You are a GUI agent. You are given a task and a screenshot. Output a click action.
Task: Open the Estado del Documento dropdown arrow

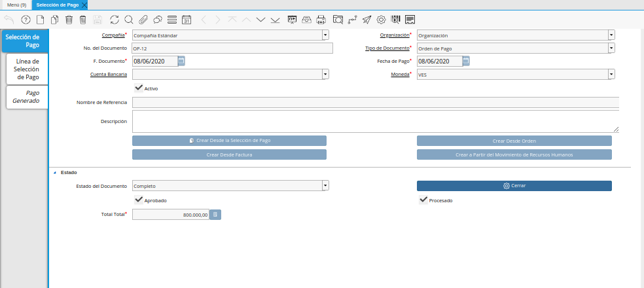(325, 186)
